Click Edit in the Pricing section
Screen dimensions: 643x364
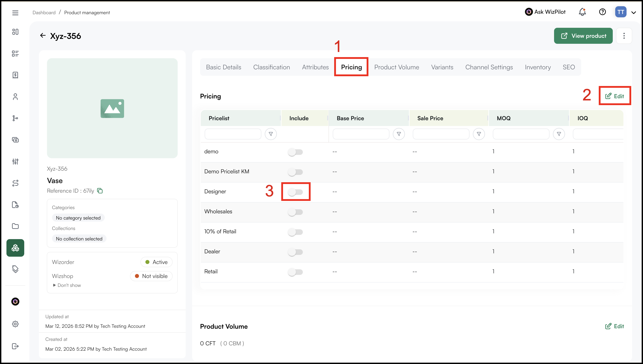pyautogui.click(x=615, y=96)
